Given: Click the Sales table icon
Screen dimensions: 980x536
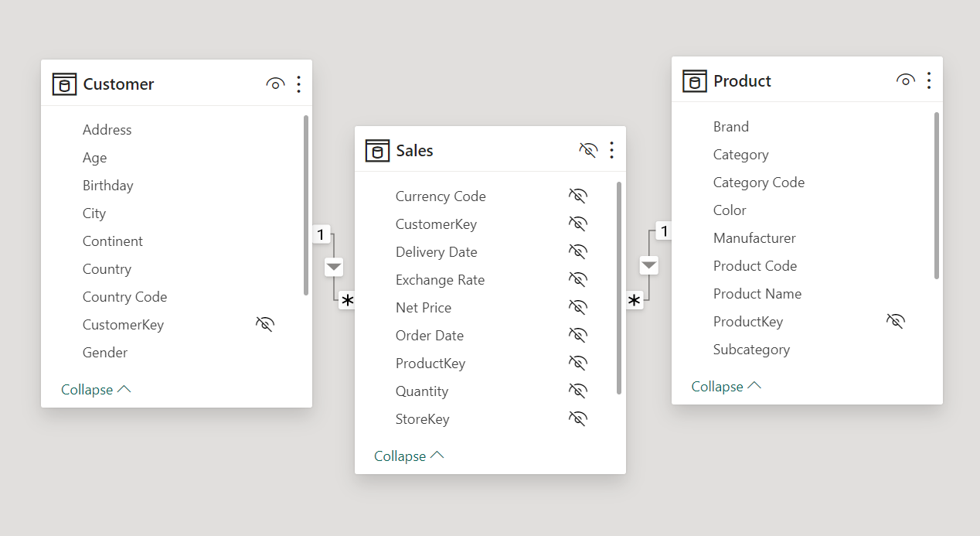Looking at the screenshot, I should tap(377, 151).
